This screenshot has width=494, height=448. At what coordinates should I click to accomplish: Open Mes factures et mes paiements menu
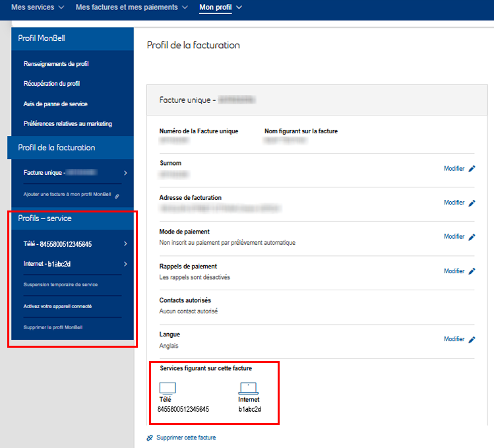pos(127,7)
